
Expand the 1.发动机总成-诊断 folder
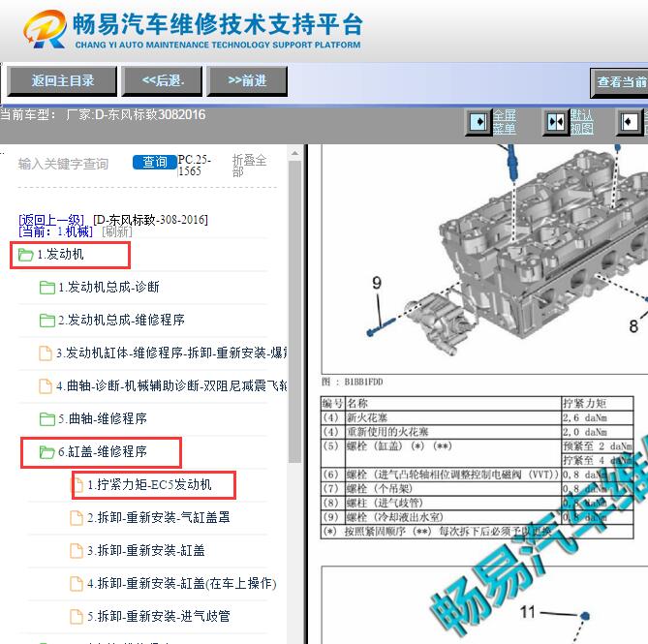(x=108, y=287)
